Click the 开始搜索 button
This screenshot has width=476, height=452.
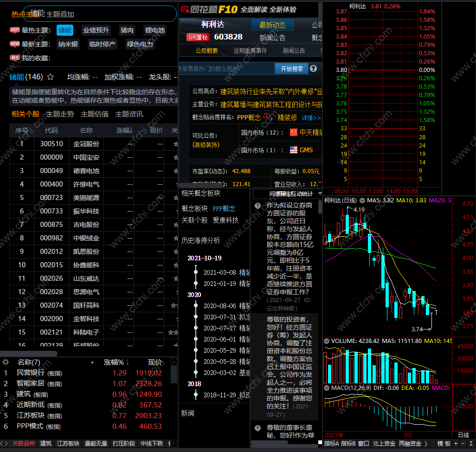click(292, 69)
